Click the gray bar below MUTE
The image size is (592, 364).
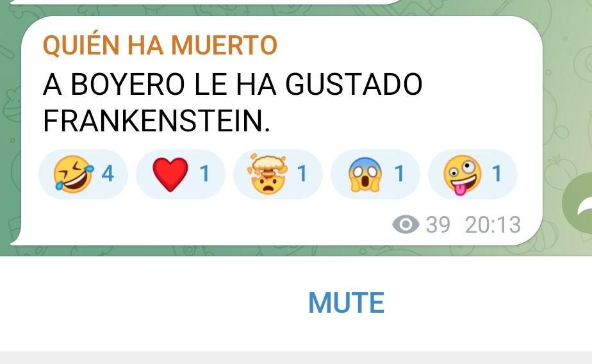[296, 358]
